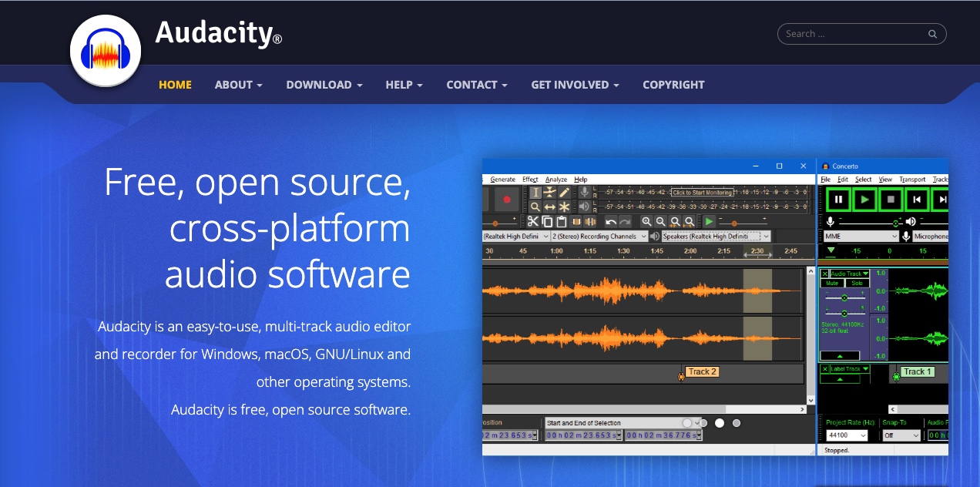
Task: Open the Project Rate 44100 dropdown
Action: pos(847,435)
